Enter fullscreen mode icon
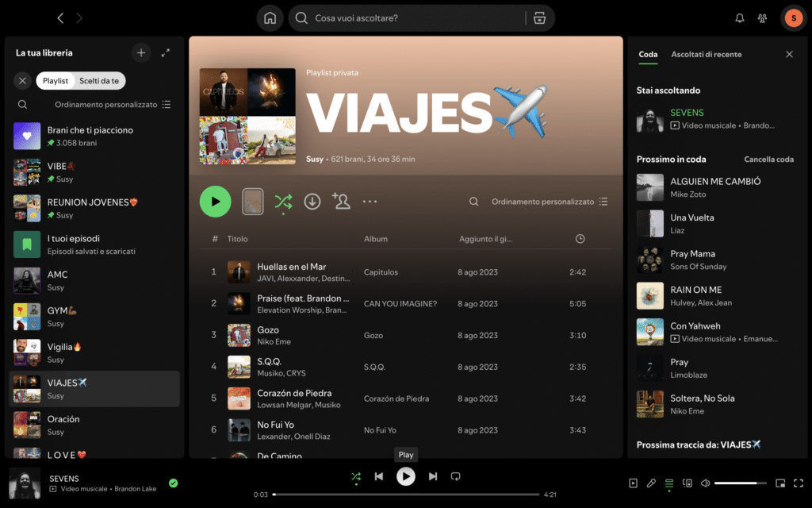 (x=798, y=483)
